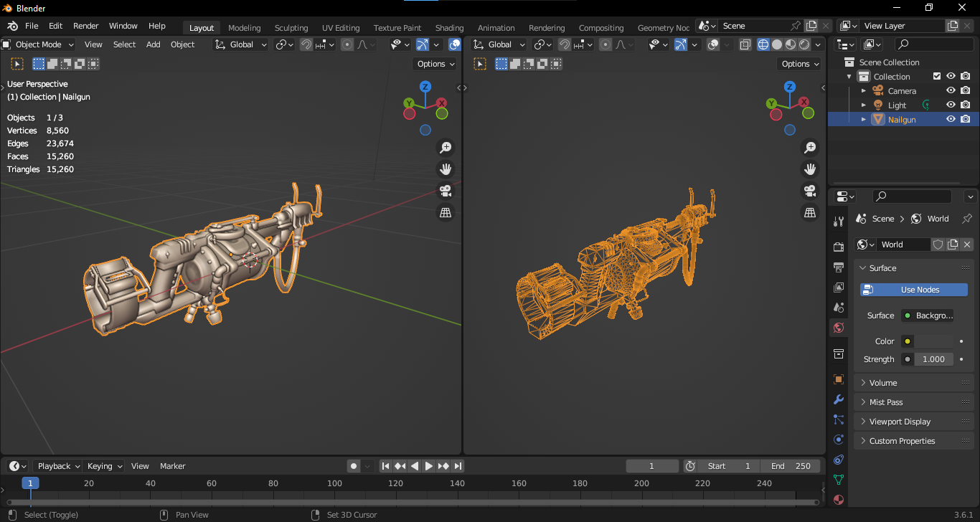Toggle Nailgun visibility eye icon
980x522 pixels.
tap(951, 120)
